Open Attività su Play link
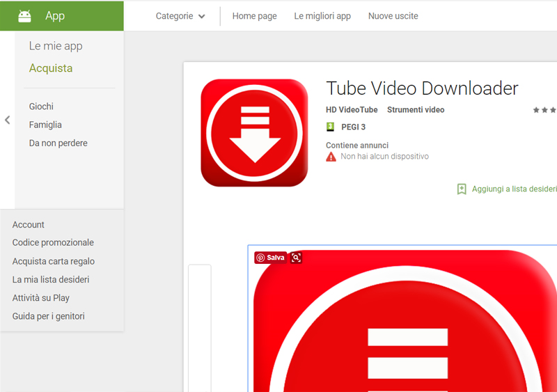 [x=41, y=298]
